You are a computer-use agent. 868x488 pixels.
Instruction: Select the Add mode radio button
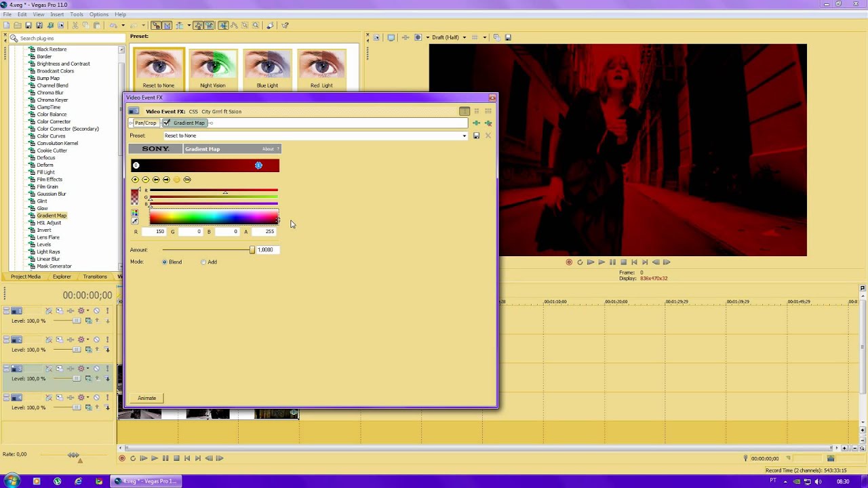203,262
